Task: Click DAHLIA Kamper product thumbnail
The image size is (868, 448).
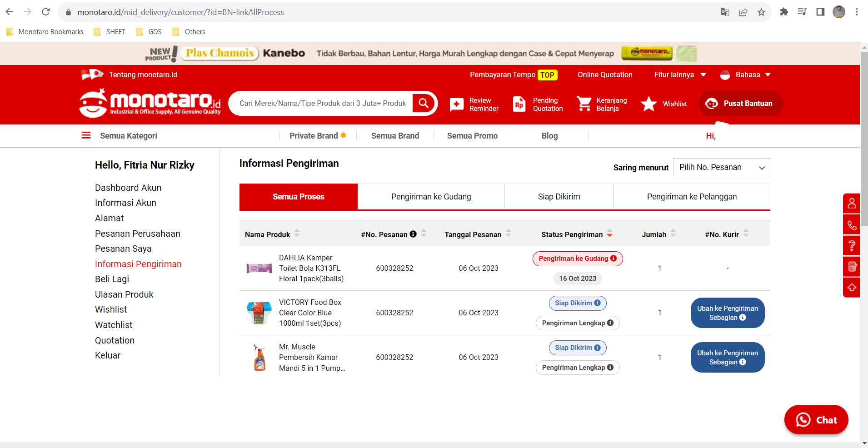Action: pos(259,268)
